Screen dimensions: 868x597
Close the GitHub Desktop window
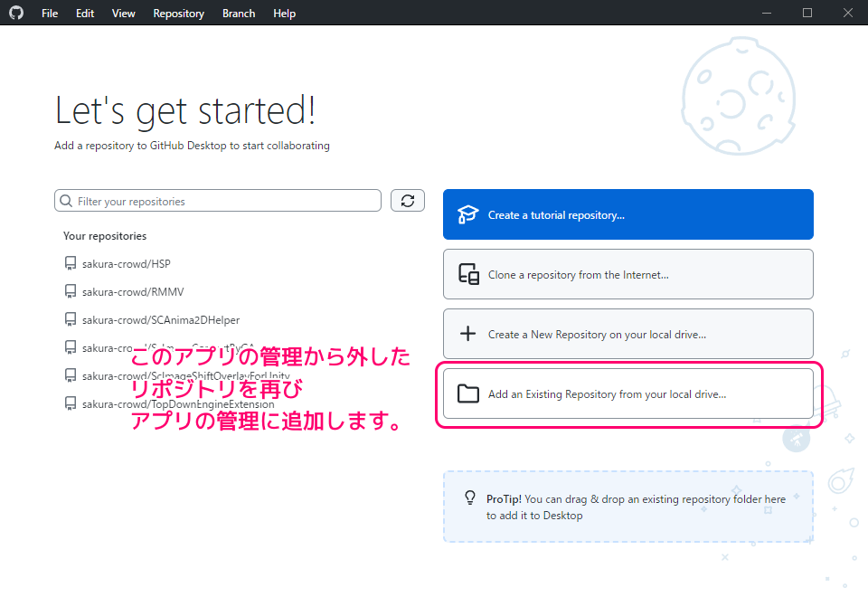pyautogui.click(x=847, y=13)
